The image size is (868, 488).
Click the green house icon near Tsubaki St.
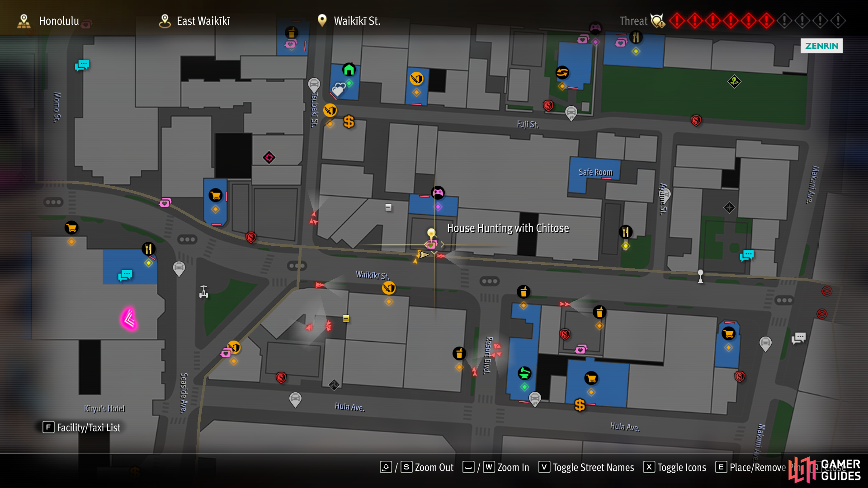[x=349, y=70]
